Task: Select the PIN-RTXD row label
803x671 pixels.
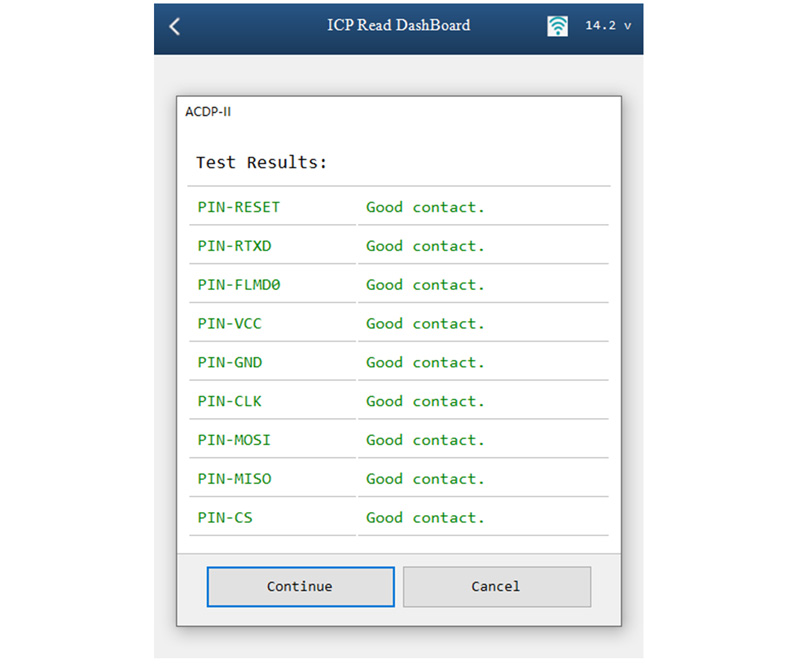Action: click(235, 246)
